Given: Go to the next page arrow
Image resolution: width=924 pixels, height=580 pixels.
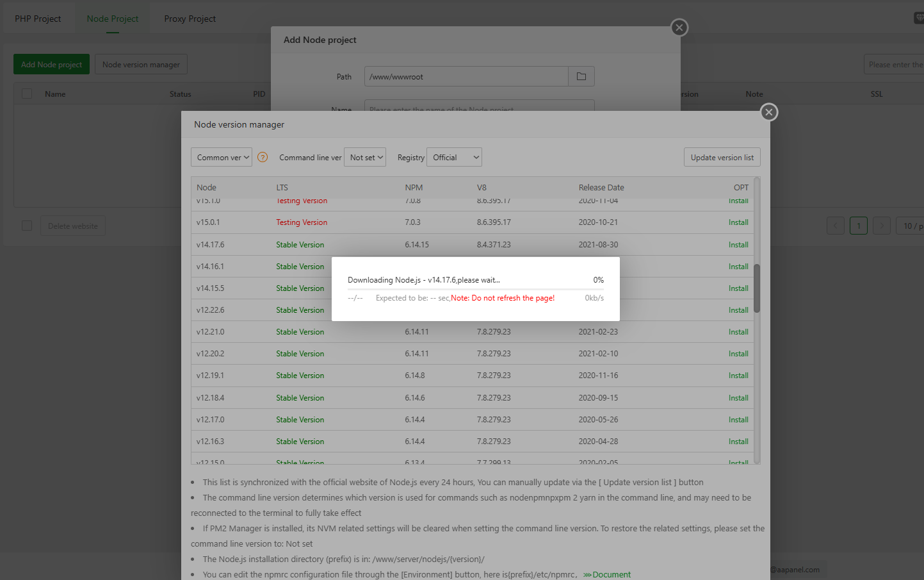Looking at the screenshot, I should tap(882, 226).
